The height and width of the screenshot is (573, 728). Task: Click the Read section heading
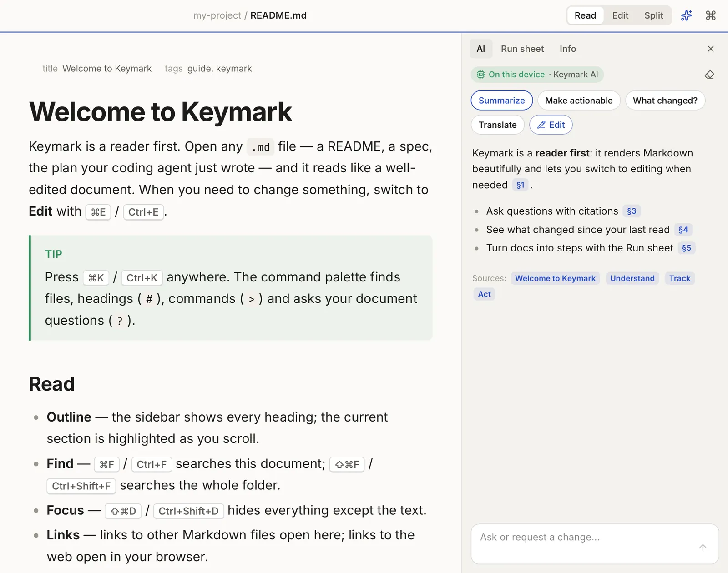(52, 384)
